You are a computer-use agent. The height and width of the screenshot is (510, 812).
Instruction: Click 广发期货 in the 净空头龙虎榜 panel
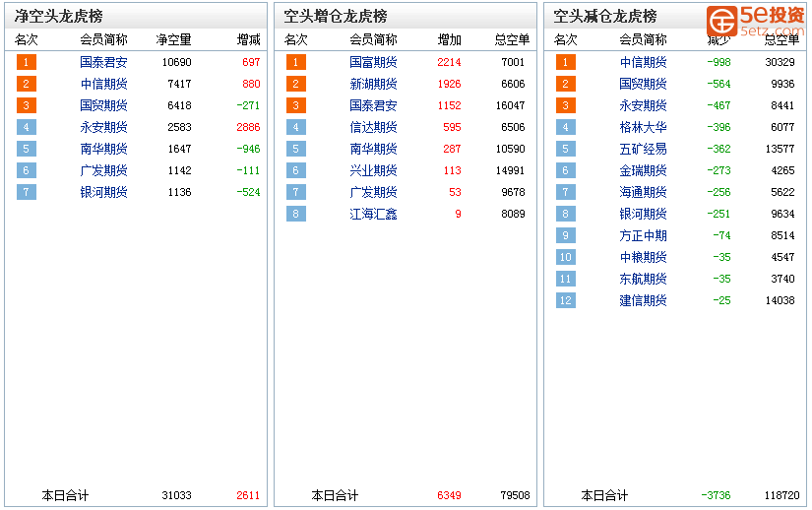(x=103, y=171)
